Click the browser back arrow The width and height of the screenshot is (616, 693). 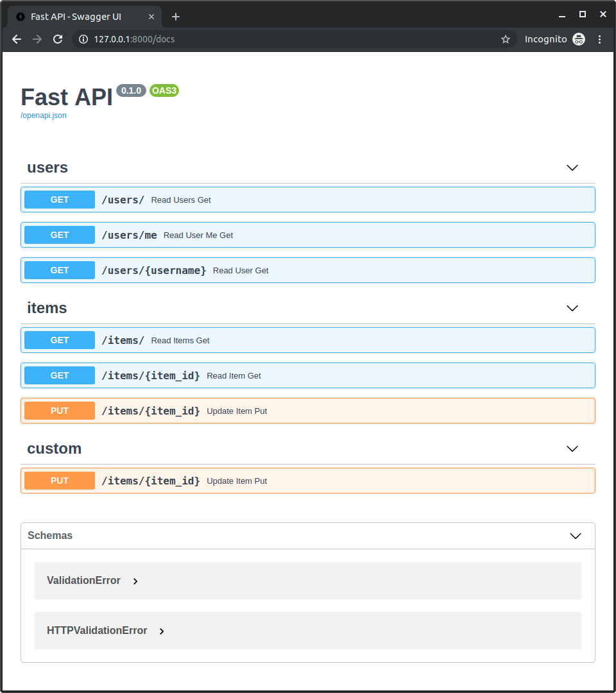pos(17,39)
